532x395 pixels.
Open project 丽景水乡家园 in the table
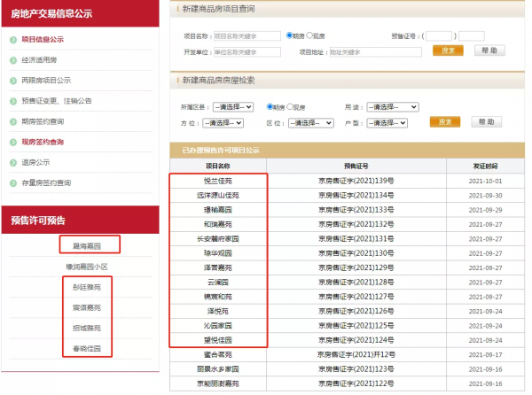[x=218, y=369]
